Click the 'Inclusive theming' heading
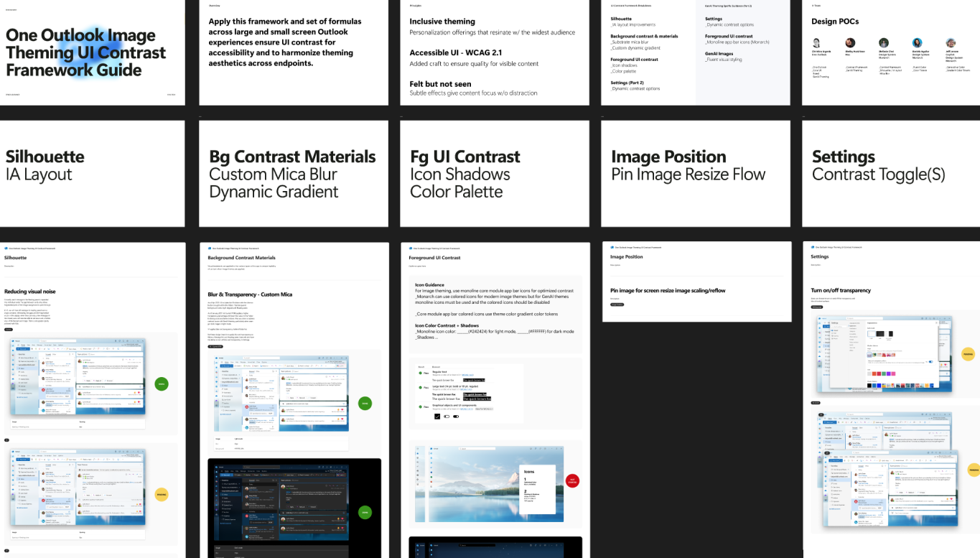980x558 pixels. click(x=442, y=22)
